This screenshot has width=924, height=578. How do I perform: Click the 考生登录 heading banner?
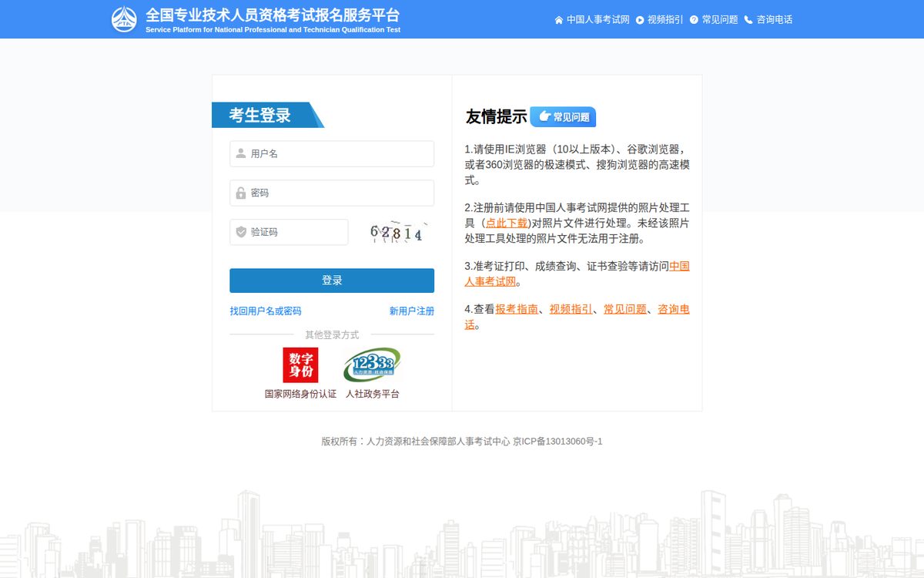(267, 115)
